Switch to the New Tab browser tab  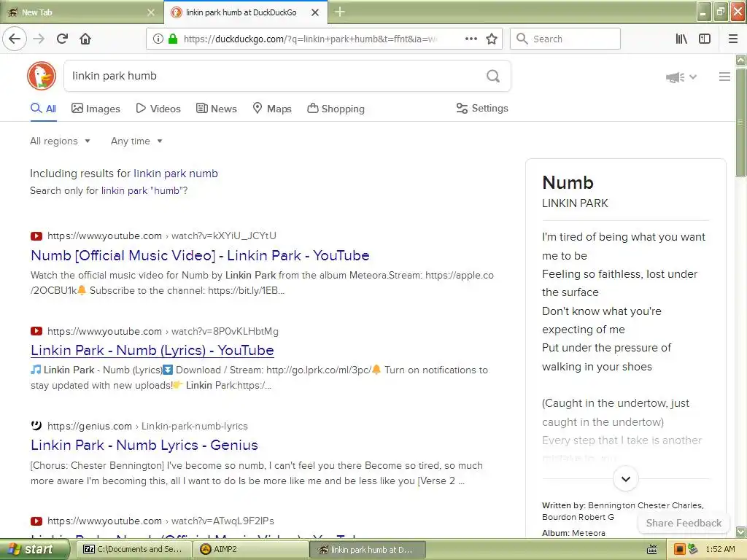[x=81, y=12]
